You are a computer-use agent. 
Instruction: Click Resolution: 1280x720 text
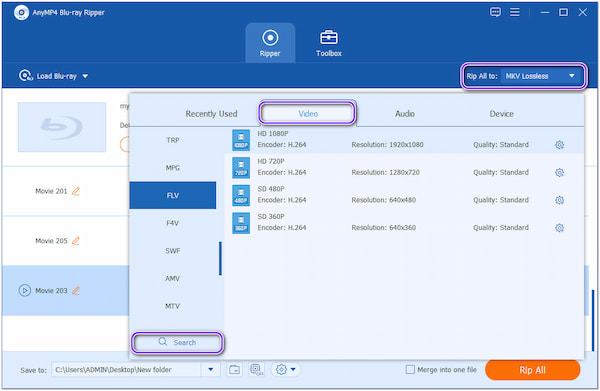pyautogui.click(x=385, y=172)
